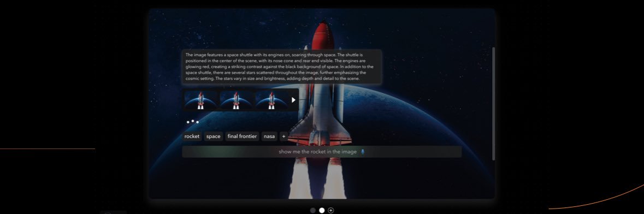Click the play arrow beside the shuttle thumbnails

coord(293,100)
